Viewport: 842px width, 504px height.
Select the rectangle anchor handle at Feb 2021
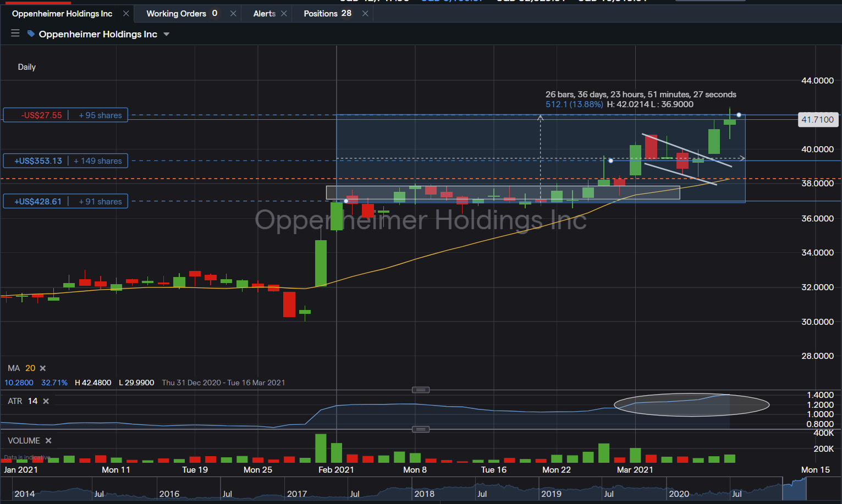[346, 201]
